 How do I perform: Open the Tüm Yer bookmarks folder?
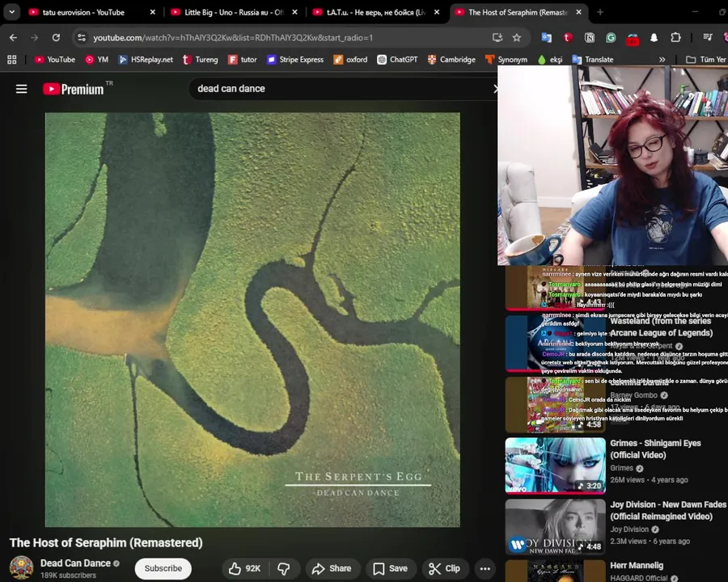(x=705, y=59)
